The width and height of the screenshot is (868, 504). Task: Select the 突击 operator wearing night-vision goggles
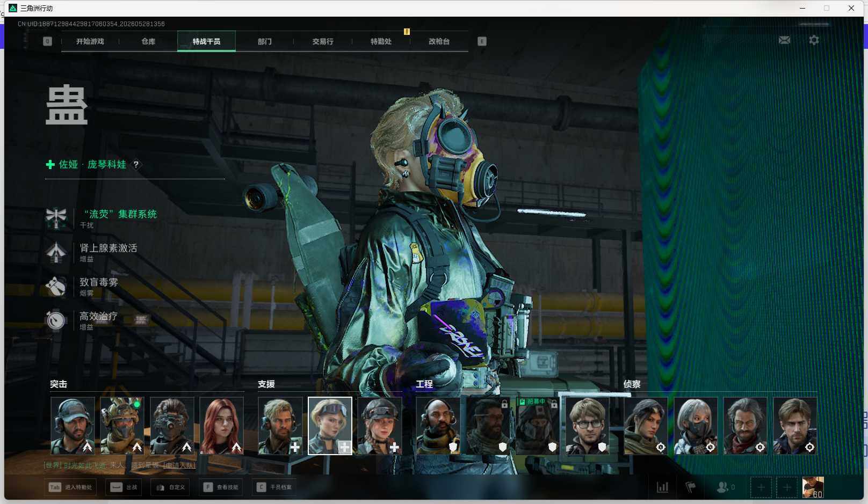[172, 426]
